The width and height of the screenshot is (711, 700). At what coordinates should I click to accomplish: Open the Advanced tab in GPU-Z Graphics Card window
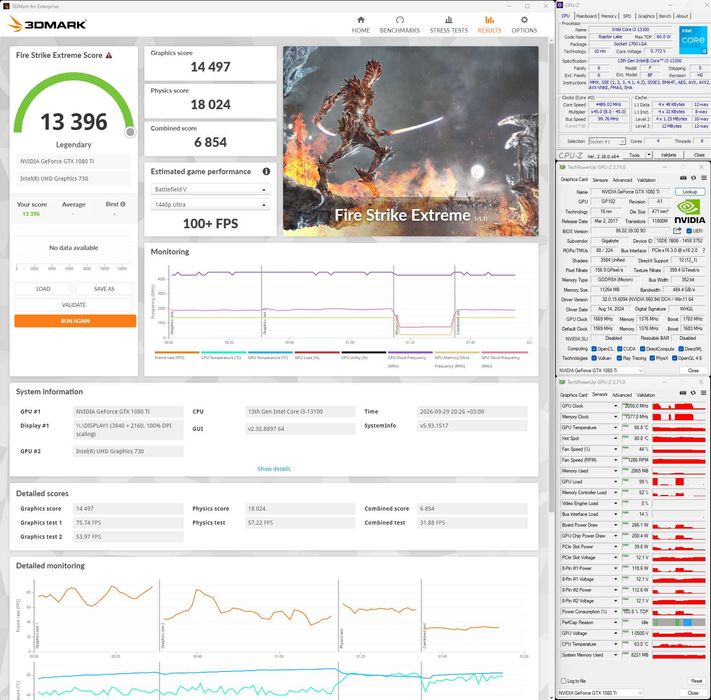622,180
